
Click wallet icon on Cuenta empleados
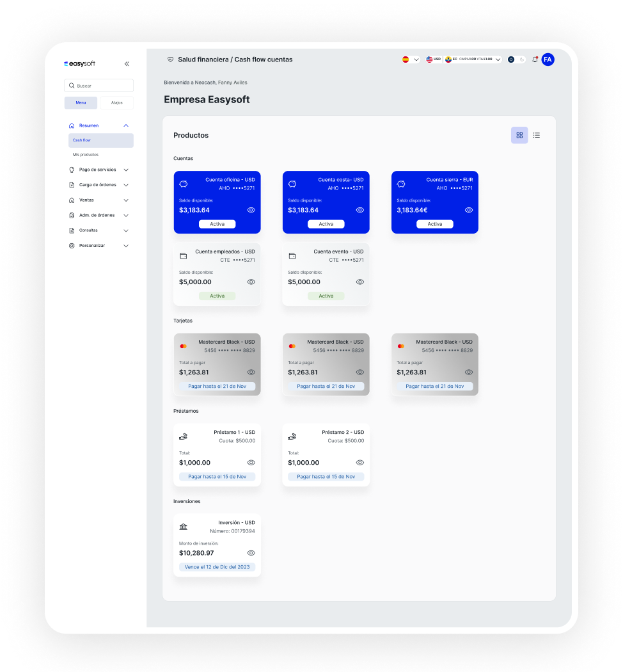point(184,256)
